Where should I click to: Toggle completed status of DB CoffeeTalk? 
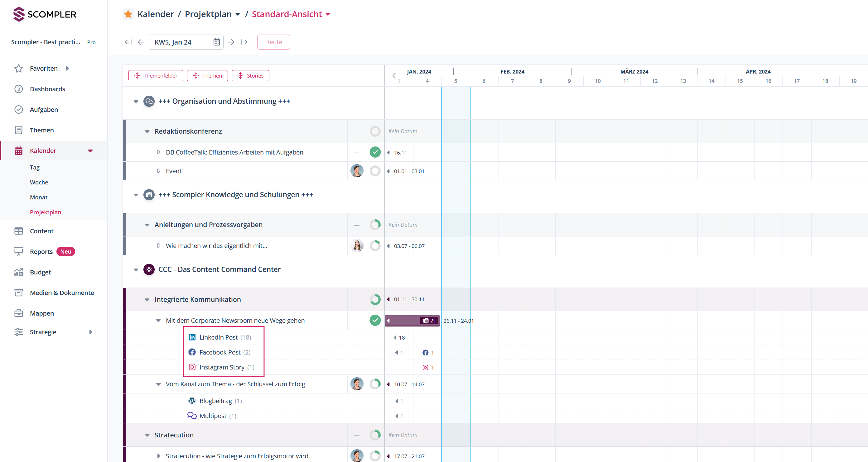coord(375,152)
